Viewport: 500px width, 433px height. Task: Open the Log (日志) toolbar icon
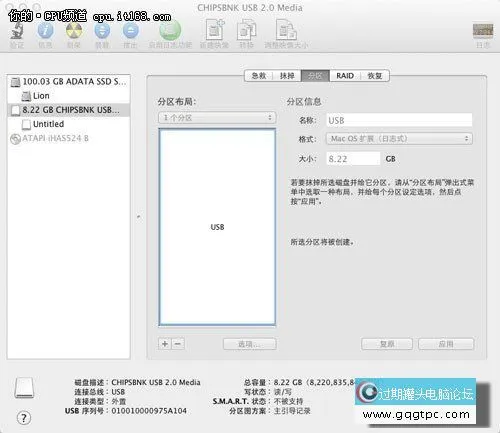click(x=483, y=31)
